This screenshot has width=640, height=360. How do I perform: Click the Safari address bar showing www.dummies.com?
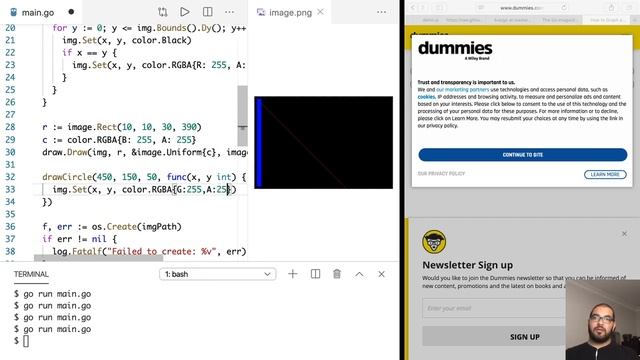click(x=522, y=8)
